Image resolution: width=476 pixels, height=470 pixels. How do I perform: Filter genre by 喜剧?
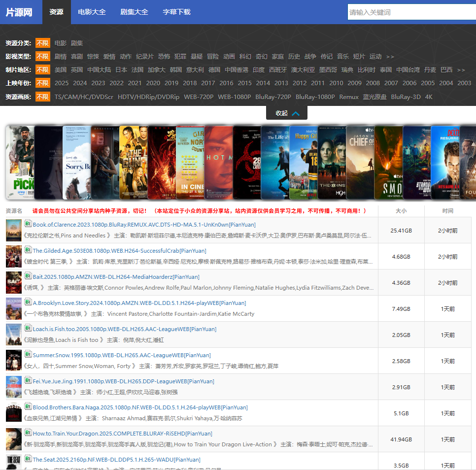coord(77,57)
